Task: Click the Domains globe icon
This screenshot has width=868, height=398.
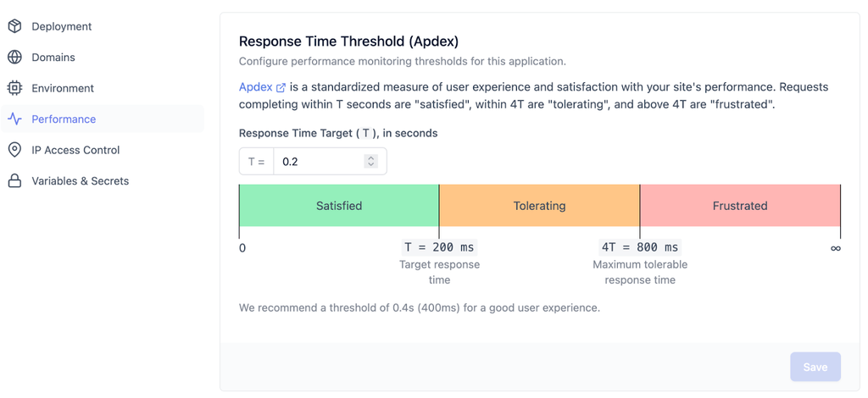Action: coord(14,58)
